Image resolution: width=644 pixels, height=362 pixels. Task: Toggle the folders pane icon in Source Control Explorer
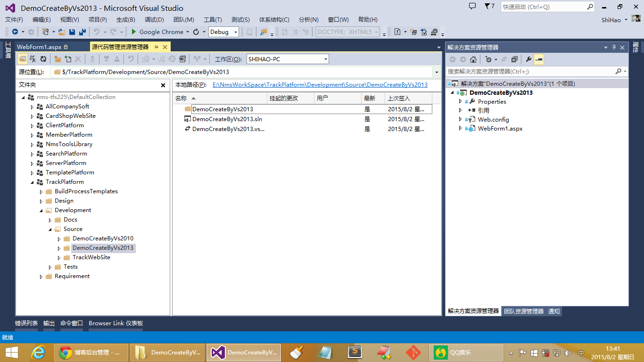click(x=22, y=59)
